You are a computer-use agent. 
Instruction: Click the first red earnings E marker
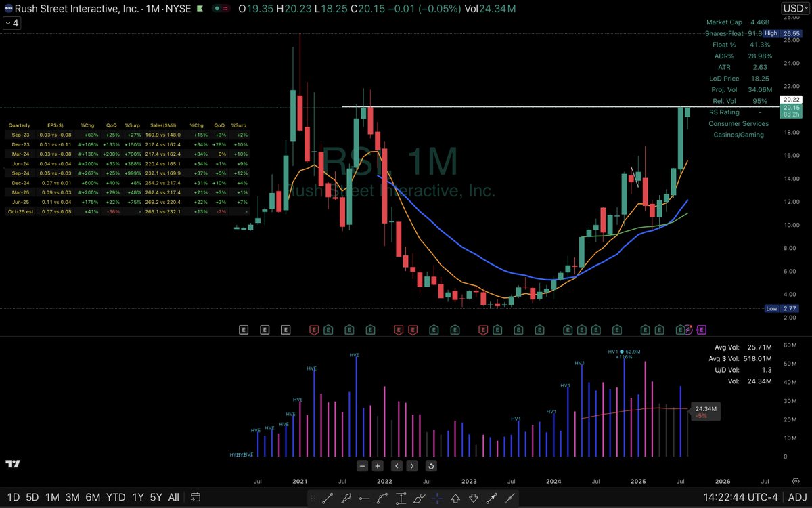[x=314, y=330]
